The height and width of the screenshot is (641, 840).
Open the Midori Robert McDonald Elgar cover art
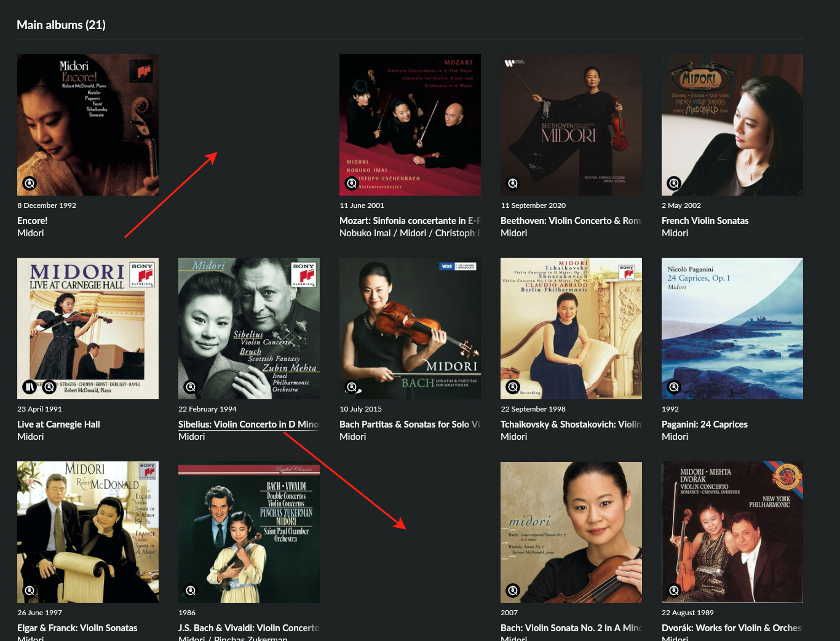tap(88, 532)
